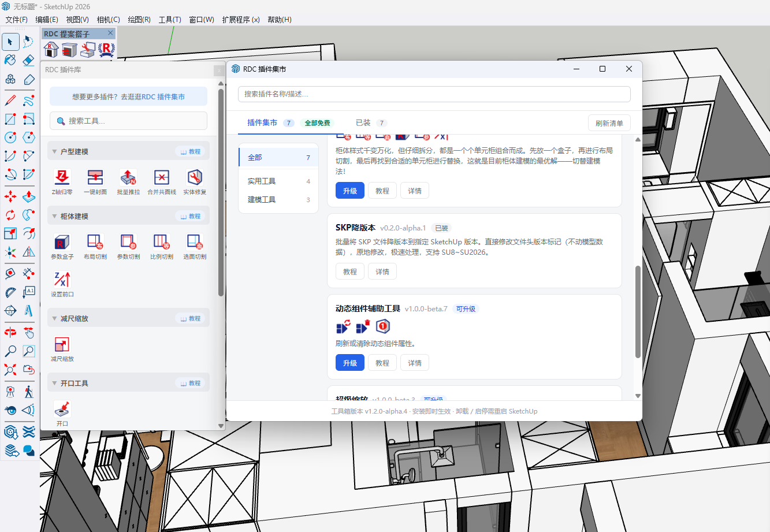Upgrade the 动态组件辅助工具 plugin
The image size is (770, 532).
(349, 363)
